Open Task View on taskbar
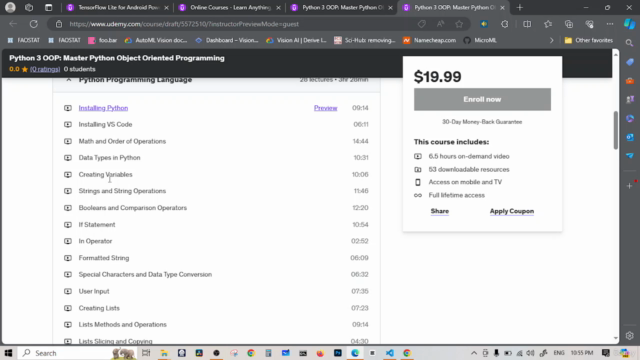The width and height of the screenshot is (640, 360). tap(146, 353)
